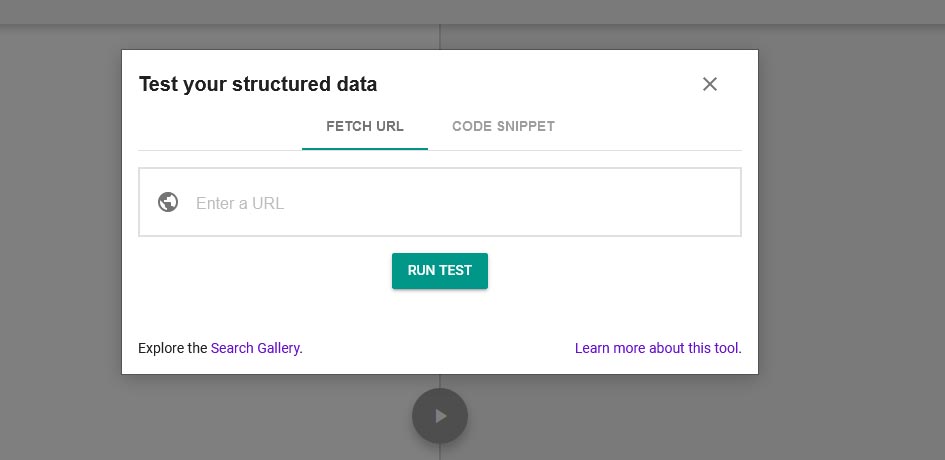This screenshot has width=945, height=460.
Task: Click blank dialog area beneath RUN TEST
Action: 440,315
